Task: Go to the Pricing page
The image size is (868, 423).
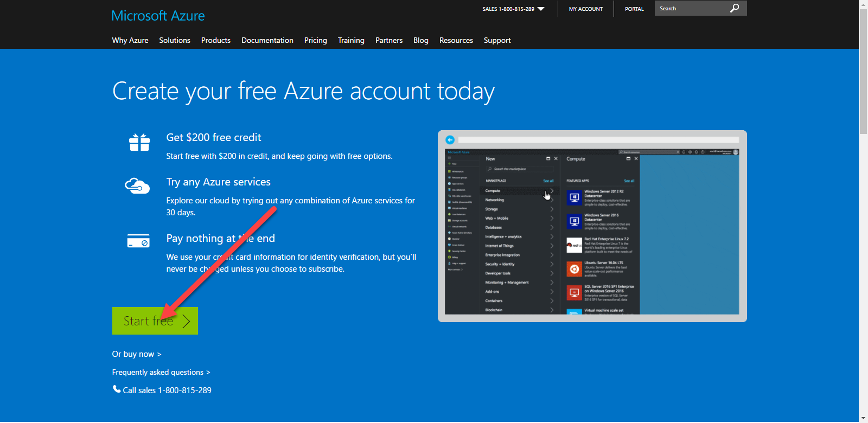Action: click(315, 40)
